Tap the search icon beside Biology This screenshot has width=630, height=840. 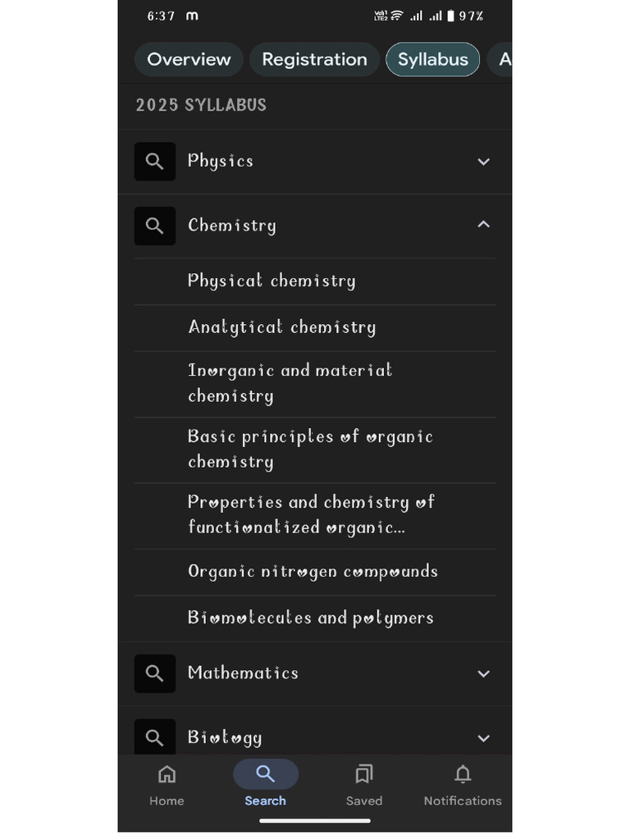pyautogui.click(x=155, y=737)
